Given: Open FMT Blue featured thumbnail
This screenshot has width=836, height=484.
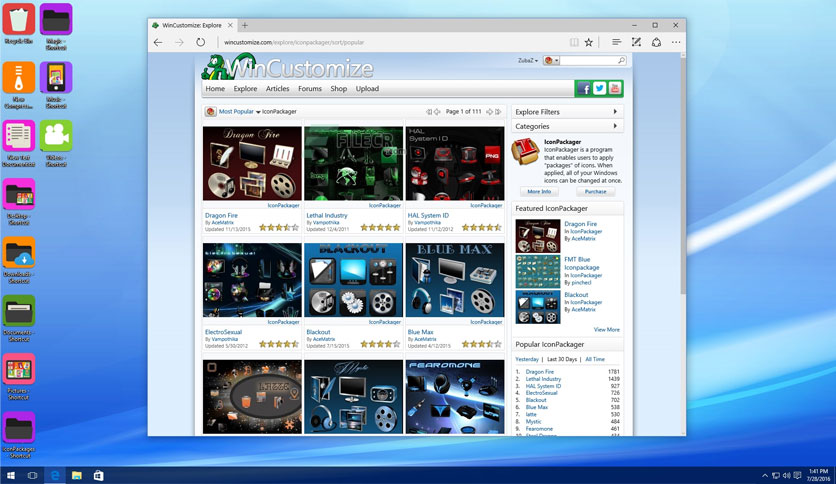Looking at the screenshot, I should pos(538,271).
